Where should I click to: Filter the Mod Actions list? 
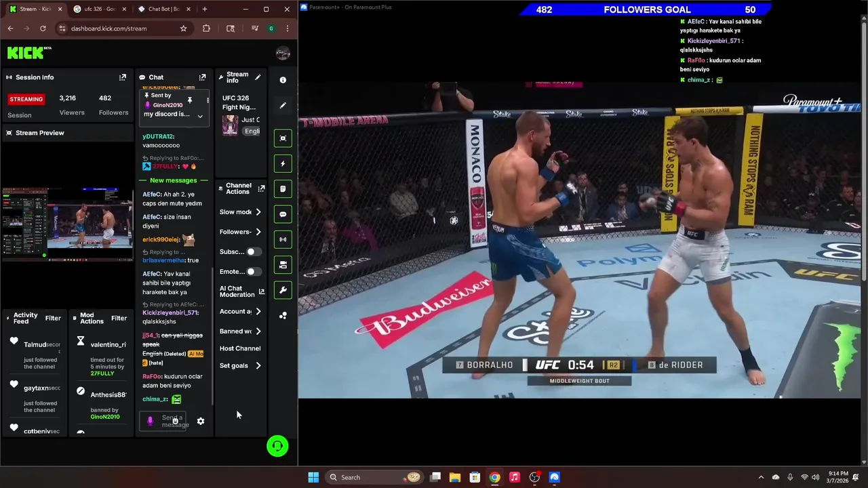pyautogui.click(x=119, y=318)
